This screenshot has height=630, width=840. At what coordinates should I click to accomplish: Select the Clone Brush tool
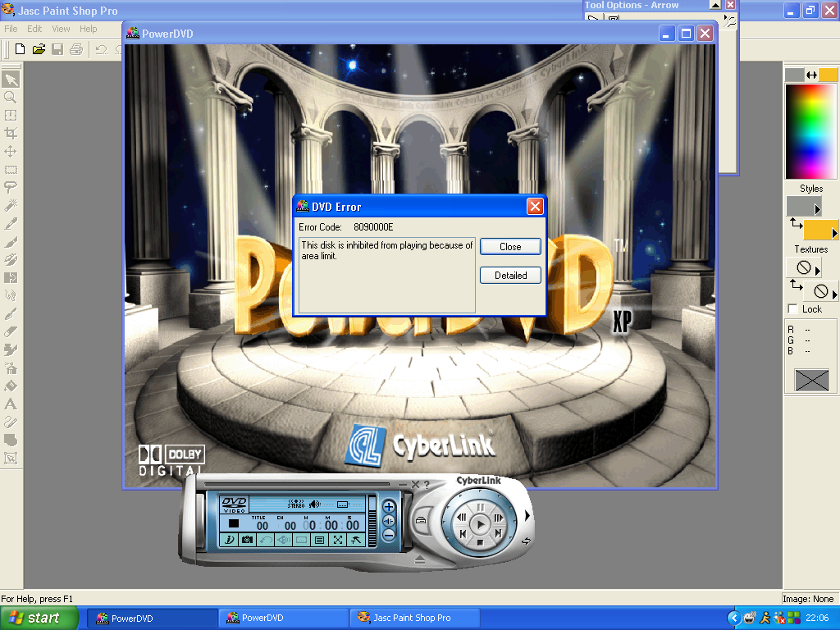pyautogui.click(x=11, y=260)
